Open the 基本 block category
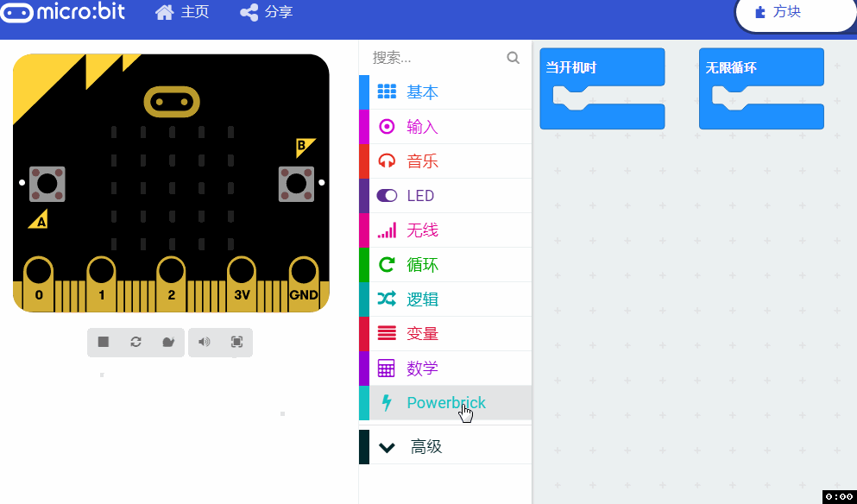This screenshot has height=504, width=857. [444, 92]
